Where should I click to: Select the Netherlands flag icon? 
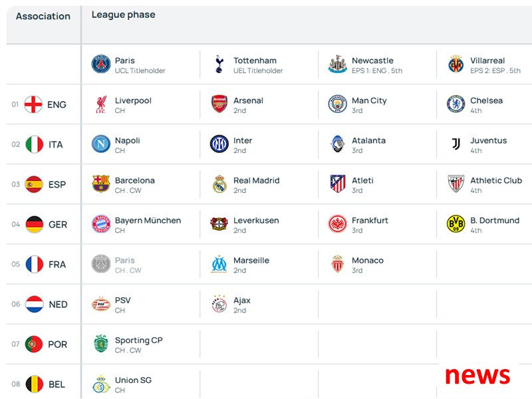[35, 304]
